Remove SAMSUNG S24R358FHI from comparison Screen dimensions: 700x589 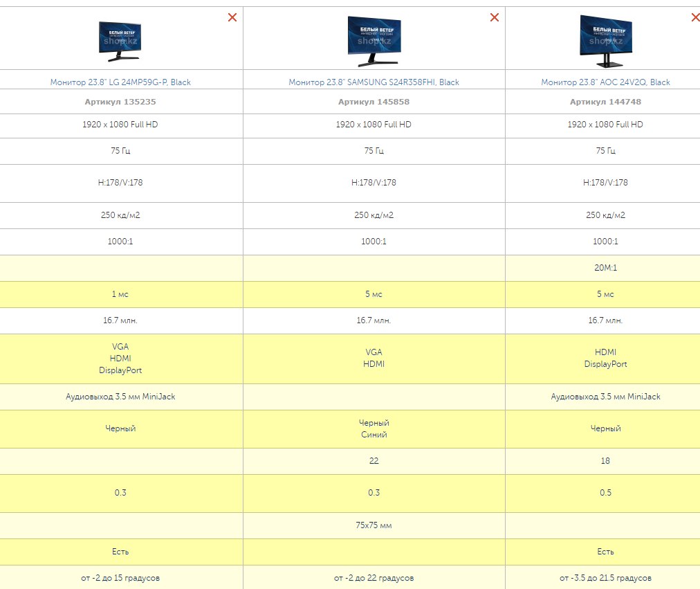click(494, 17)
